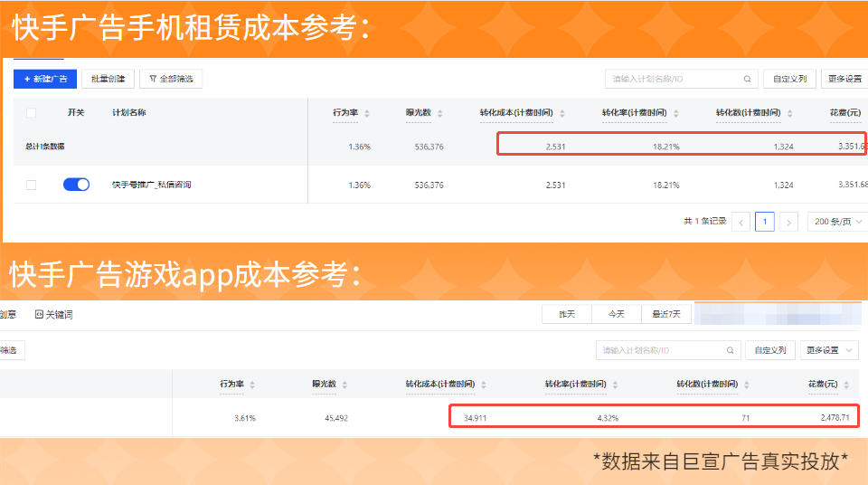Image resolution: width=868 pixels, height=485 pixels.
Task: Sort top table by 转化数(计费时间) arrows
Action: [x=789, y=113]
